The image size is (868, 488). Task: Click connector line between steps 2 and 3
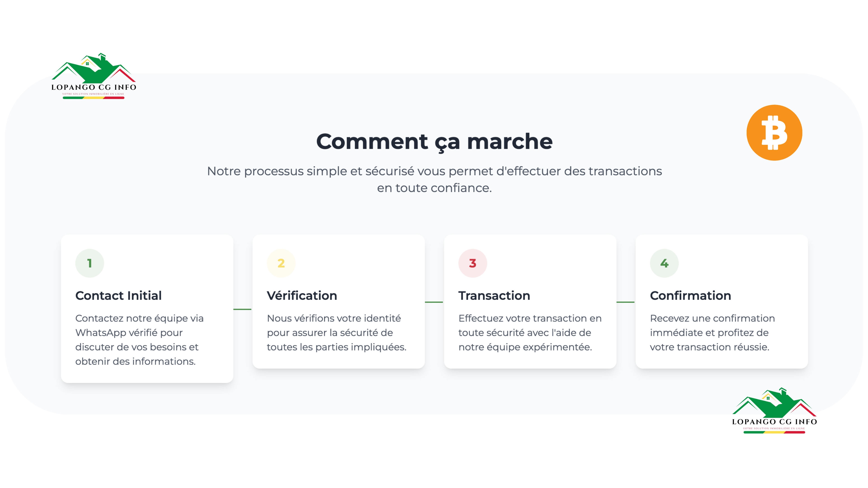[x=434, y=302]
